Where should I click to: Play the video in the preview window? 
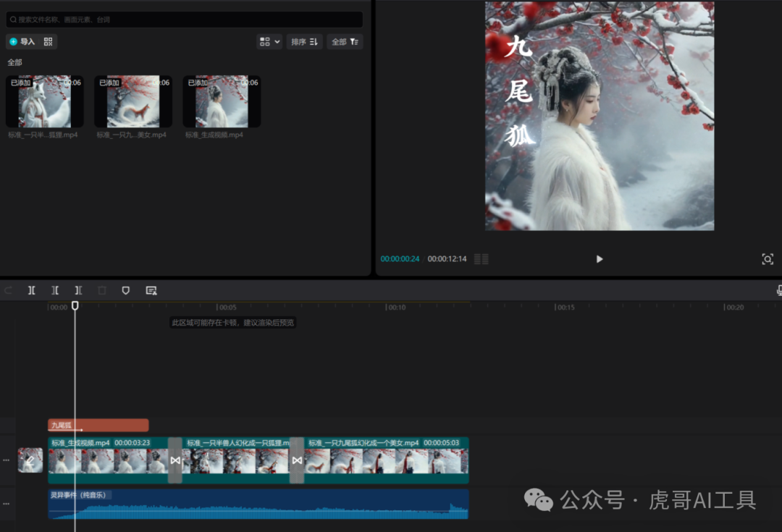[x=599, y=258]
